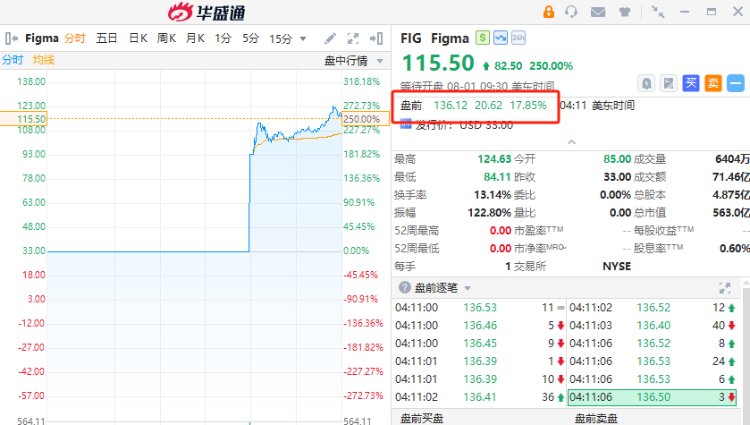
Task: Collapse left sidebar panel icon beside Figma
Action: [11, 38]
